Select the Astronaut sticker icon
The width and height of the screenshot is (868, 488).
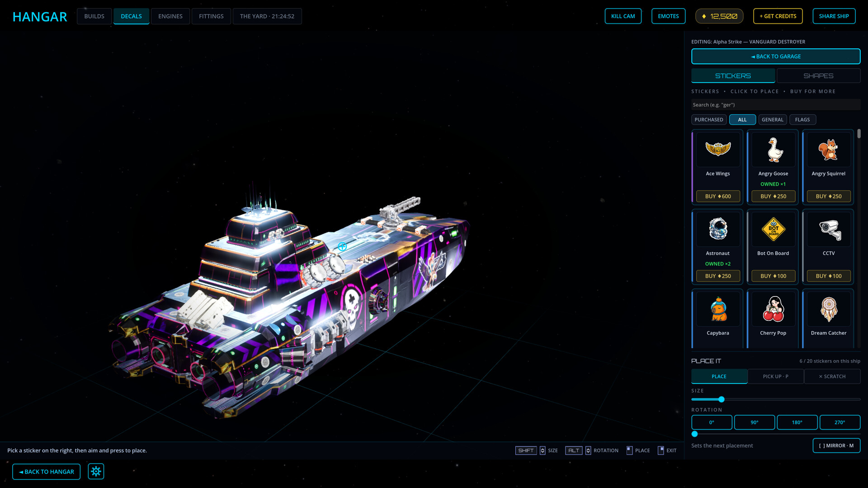[x=718, y=229]
